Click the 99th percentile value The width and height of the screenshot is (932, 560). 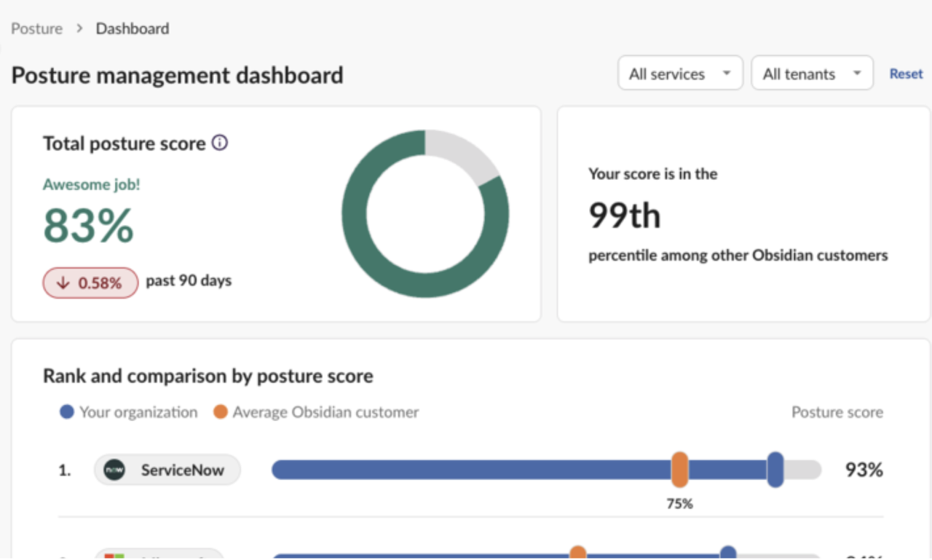click(625, 216)
